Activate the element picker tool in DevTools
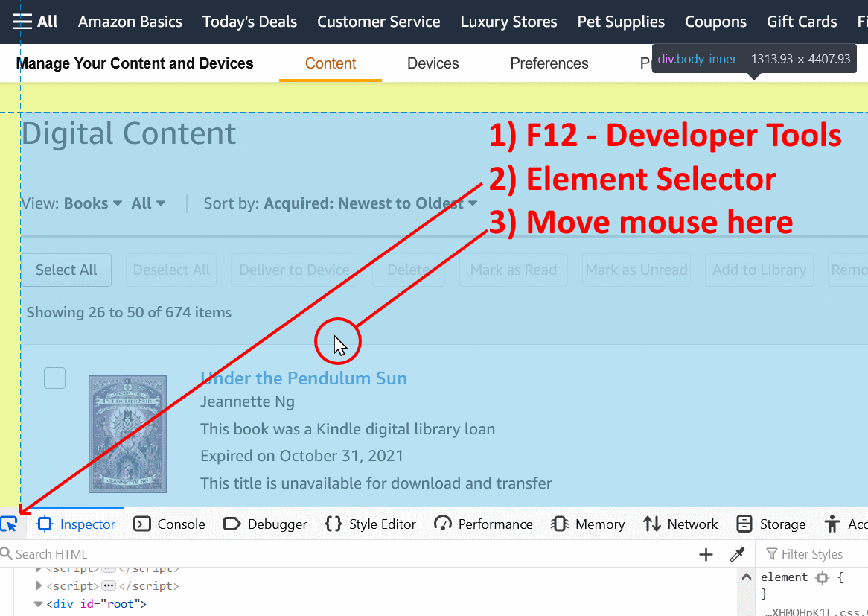Screen dimensions: 868x616 (11, 524)
